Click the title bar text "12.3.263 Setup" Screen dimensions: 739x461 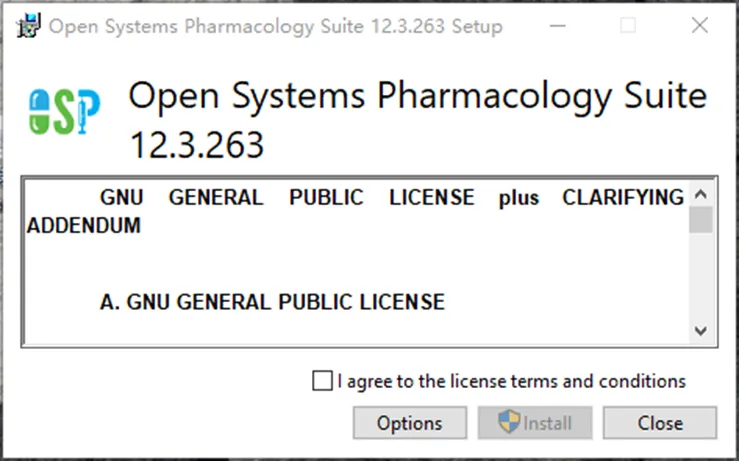click(437, 26)
